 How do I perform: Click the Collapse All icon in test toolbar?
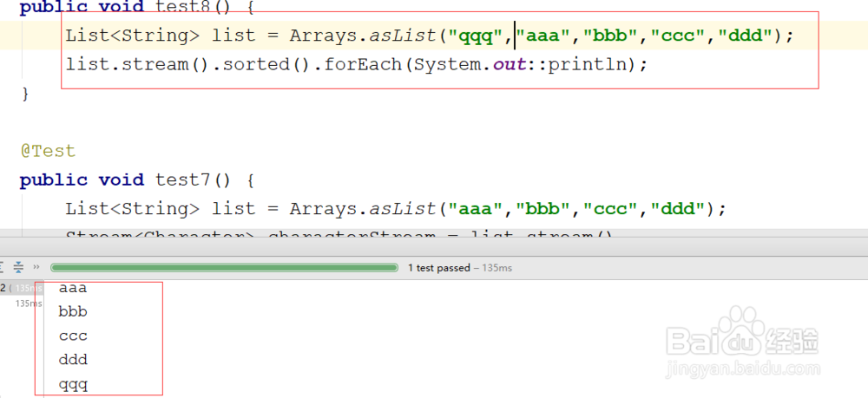(18, 268)
